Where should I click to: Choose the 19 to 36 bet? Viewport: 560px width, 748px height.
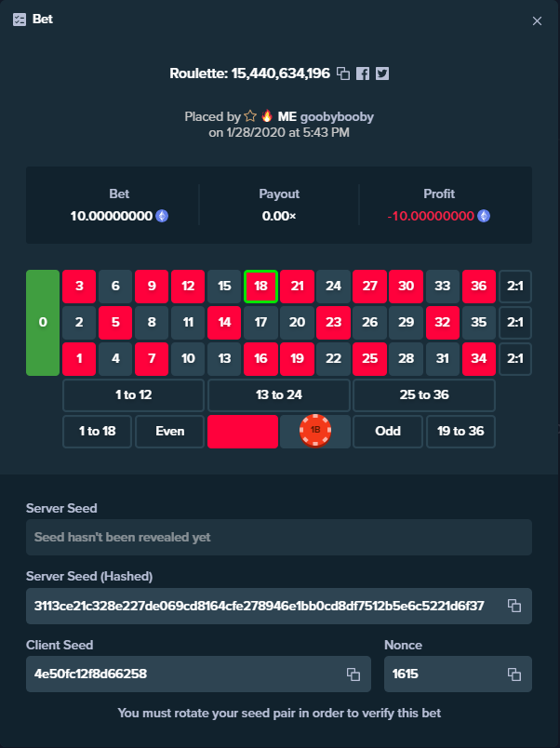(x=460, y=432)
